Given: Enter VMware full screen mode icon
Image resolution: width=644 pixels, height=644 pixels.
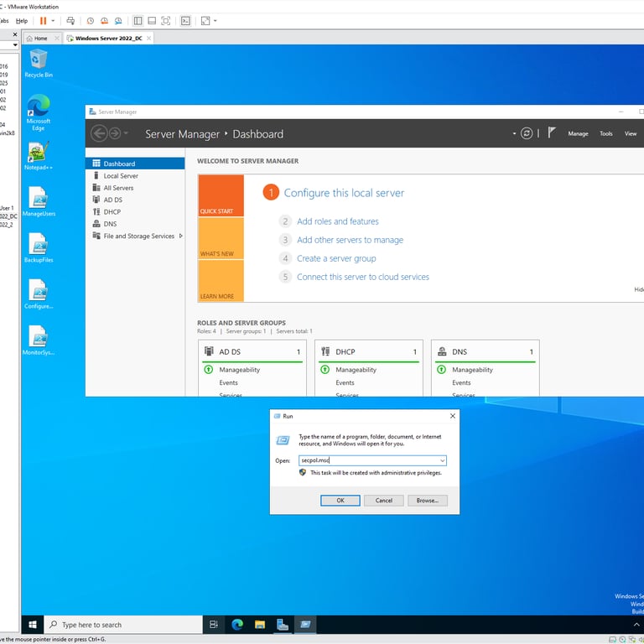Looking at the screenshot, I should coord(165,20).
